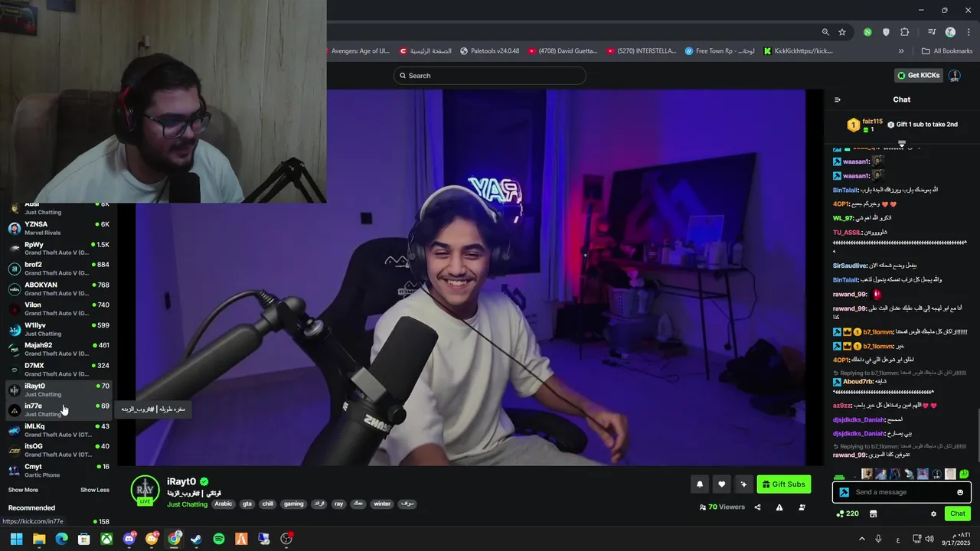Click the sparkle icon beside Gift Subs
This screenshot has height=551, width=980.
point(743,484)
